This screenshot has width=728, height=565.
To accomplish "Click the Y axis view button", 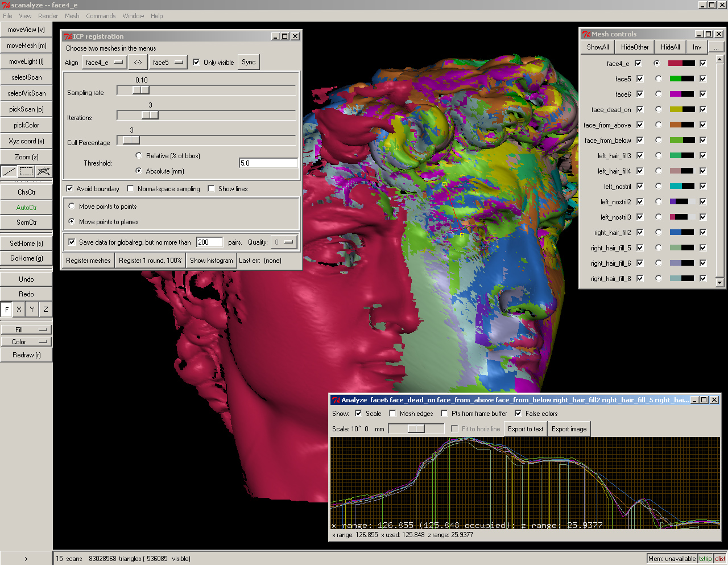I will [x=32, y=310].
